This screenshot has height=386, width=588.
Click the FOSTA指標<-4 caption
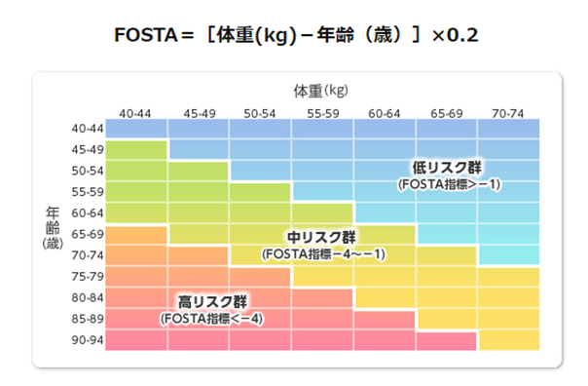tap(212, 319)
